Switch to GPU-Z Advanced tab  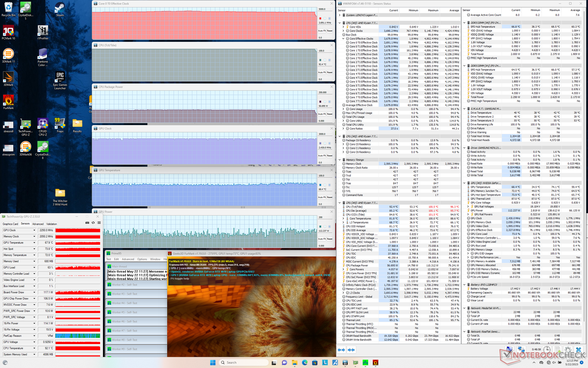click(x=38, y=224)
